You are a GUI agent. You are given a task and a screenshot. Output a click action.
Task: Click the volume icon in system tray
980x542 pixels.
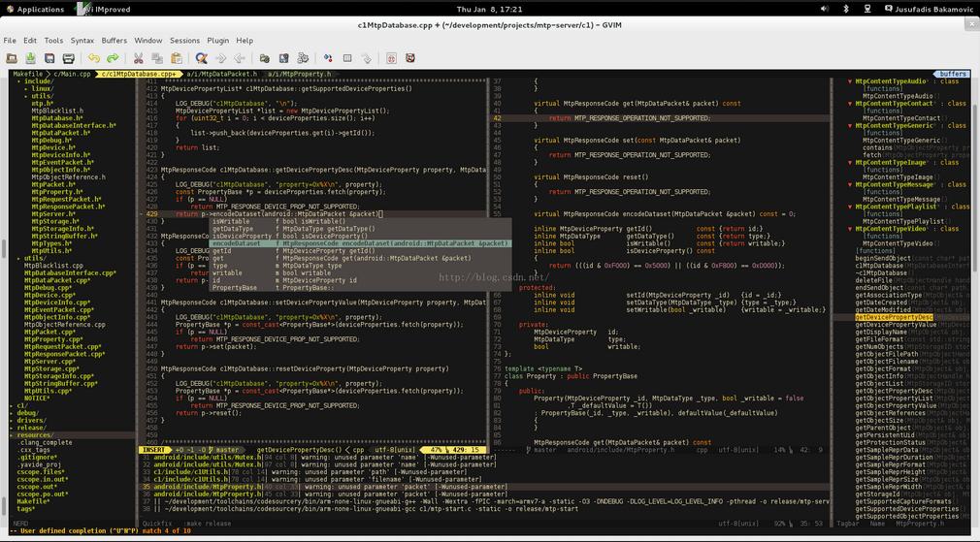point(825,9)
